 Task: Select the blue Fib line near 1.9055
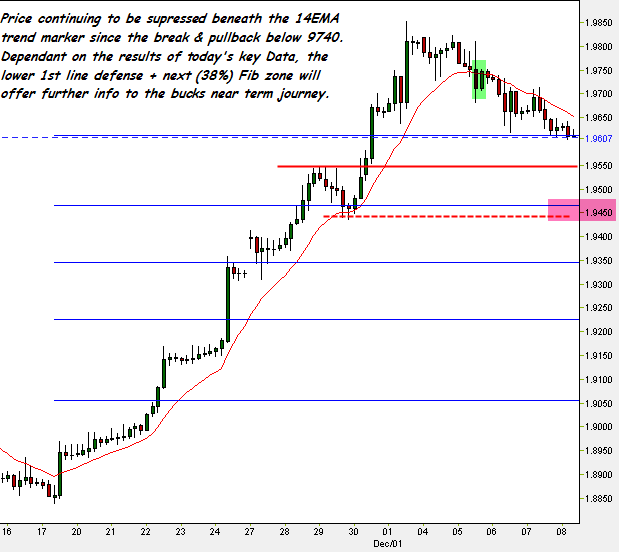(x=317, y=400)
